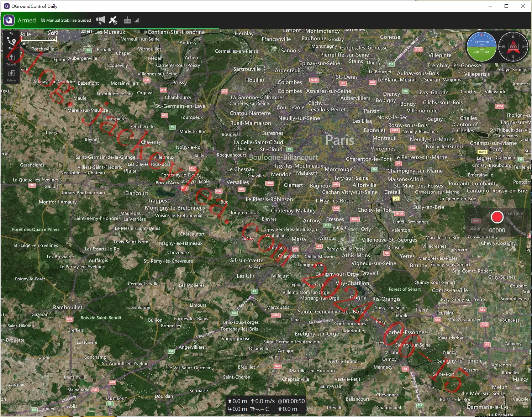Image resolution: width=532 pixels, height=417 pixels.
Task: Click the Takeoff tool button
Action: (11, 59)
